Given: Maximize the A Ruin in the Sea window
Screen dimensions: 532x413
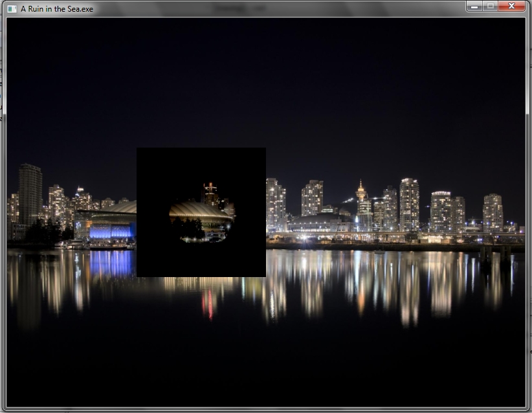Looking at the screenshot, I should click(491, 6).
